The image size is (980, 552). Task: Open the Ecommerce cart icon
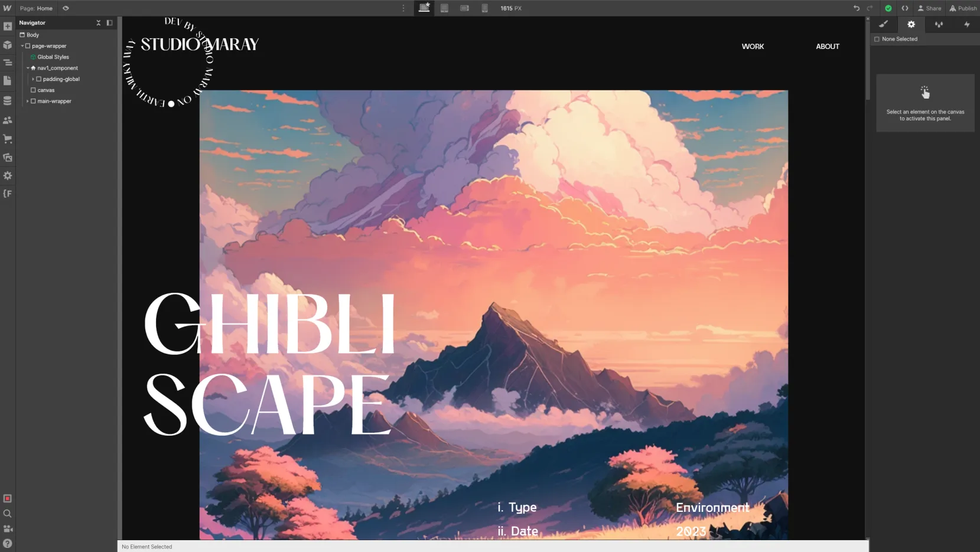pos(8,139)
